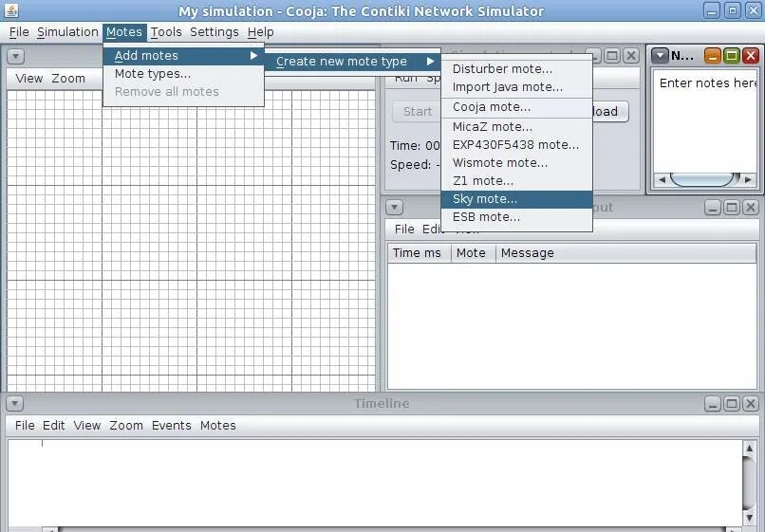Minimize the Mote output panel
The width and height of the screenshot is (765, 532).
click(x=713, y=209)
